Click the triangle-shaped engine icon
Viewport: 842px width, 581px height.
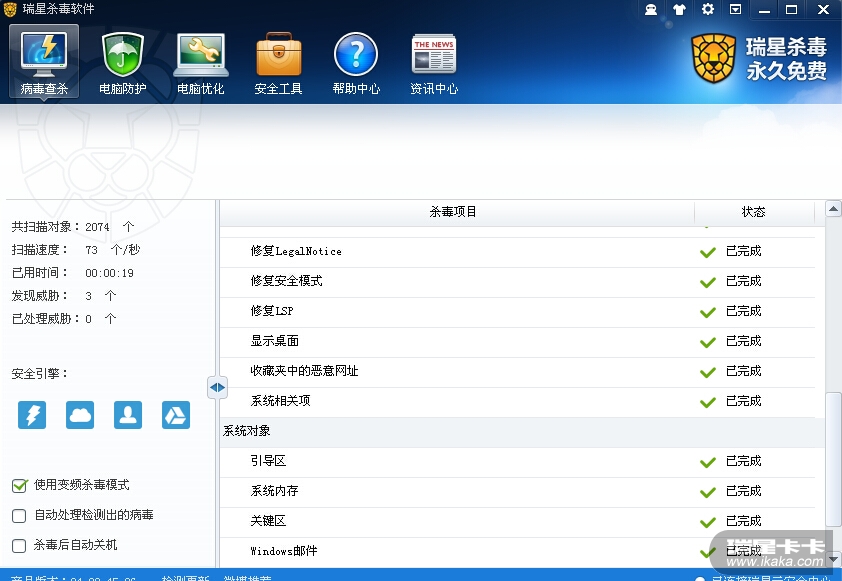(176, 415)
